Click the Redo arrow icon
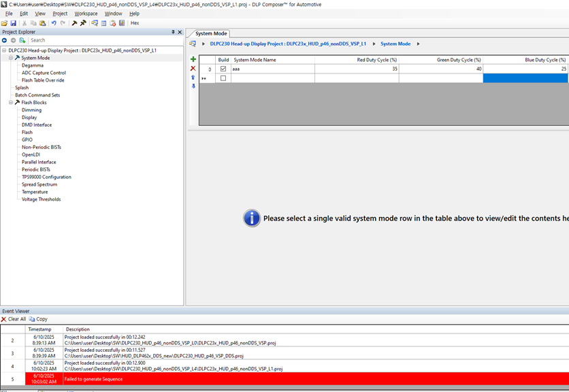 (63, 23)
